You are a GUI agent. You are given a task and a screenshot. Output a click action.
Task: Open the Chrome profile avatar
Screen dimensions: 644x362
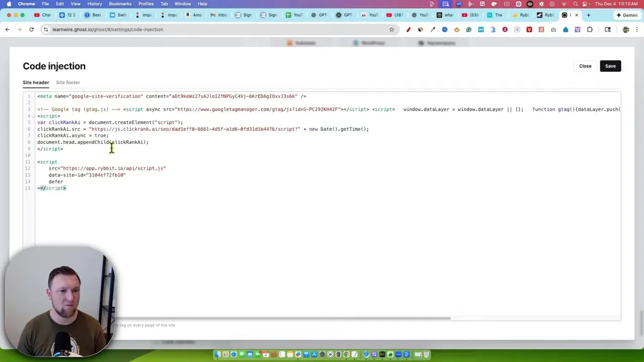pyautogui.click(x=625, y=30)
